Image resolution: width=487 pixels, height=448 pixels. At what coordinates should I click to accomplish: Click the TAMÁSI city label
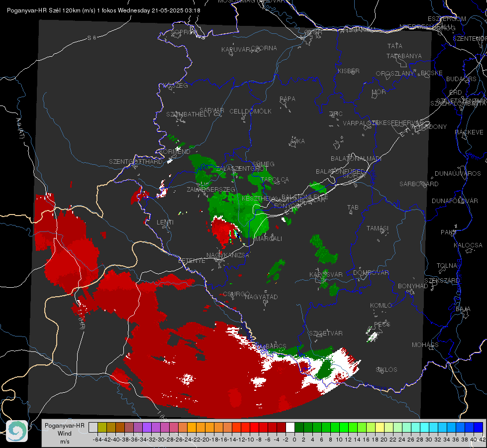coord(378,228)
